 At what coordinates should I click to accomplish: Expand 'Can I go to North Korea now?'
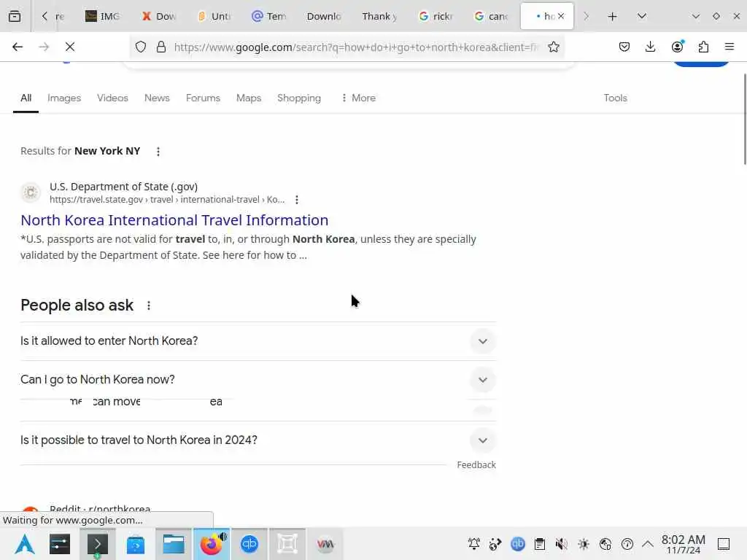click(x=258, y=379)
